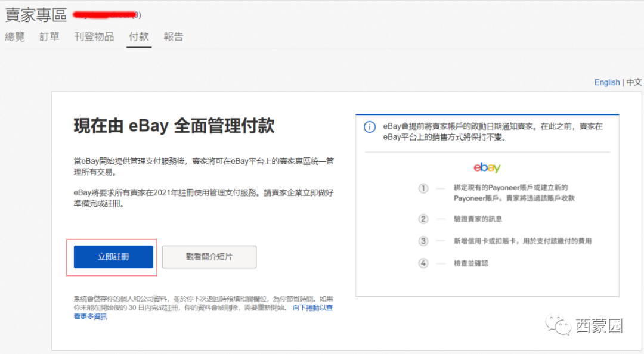Click the step 1 circle icon
The image size is (644, 354).
(423, 188)
